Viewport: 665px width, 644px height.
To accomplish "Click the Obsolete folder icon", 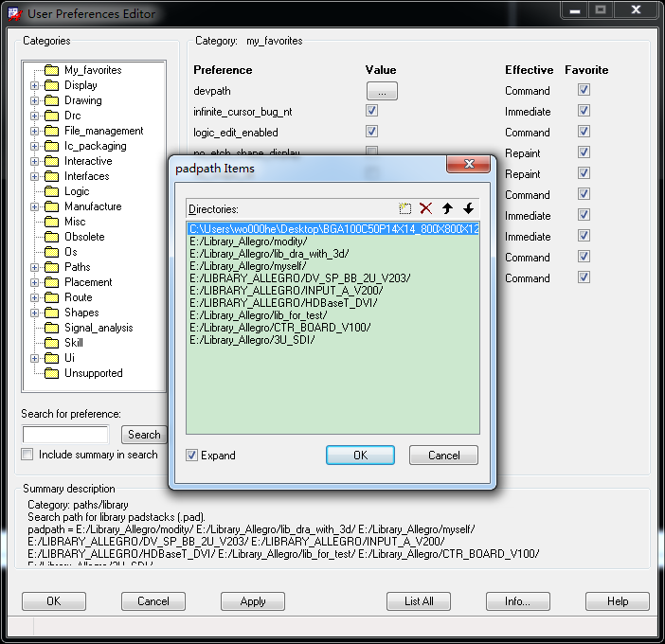I will [52, 237].
